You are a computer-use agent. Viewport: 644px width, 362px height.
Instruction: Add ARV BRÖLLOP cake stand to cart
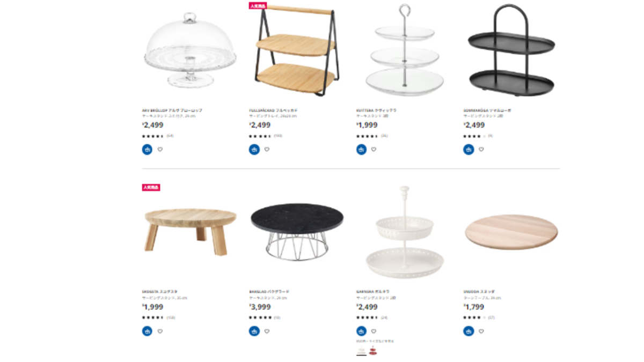pos(147,150)
